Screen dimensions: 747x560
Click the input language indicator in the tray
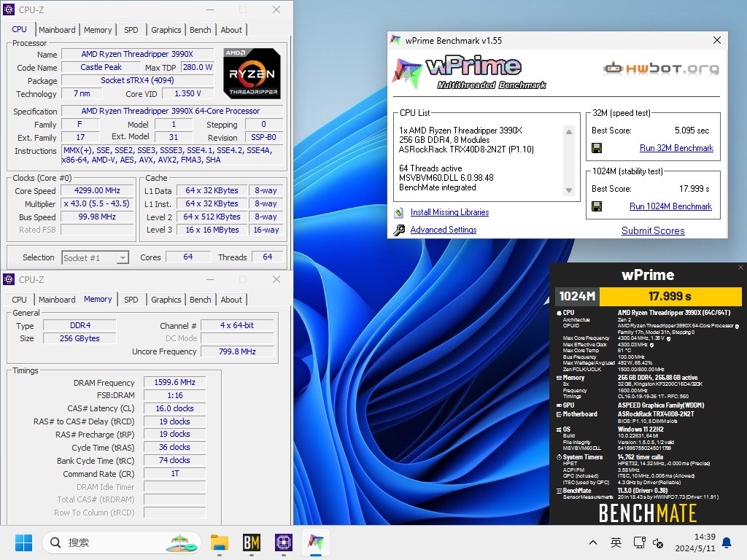(x=616, y=542)
